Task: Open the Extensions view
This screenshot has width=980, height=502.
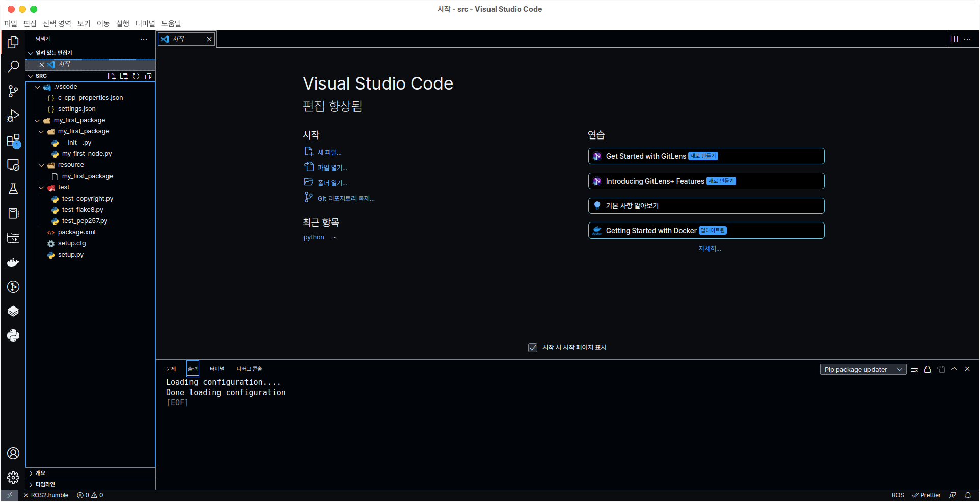Action: click(13, 141)
